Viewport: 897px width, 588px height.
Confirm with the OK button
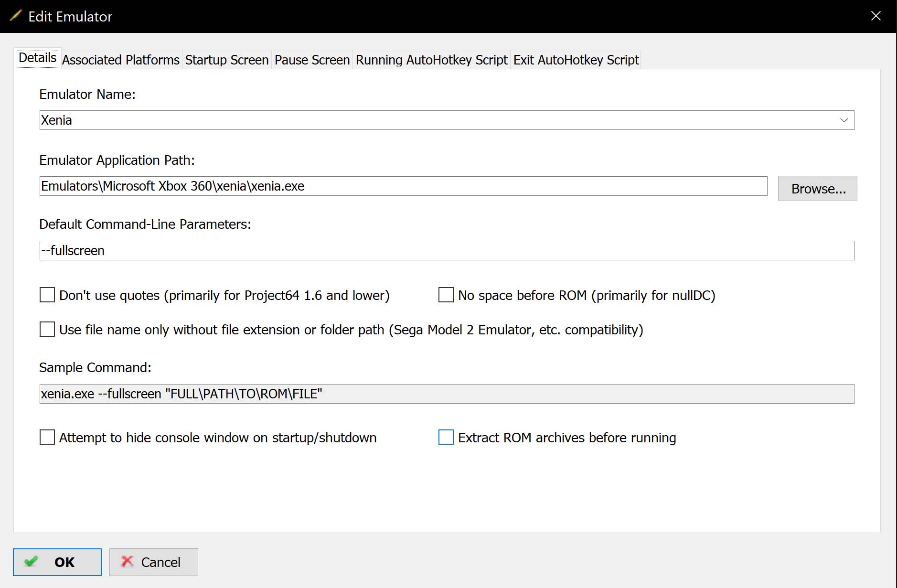[57, 562]
